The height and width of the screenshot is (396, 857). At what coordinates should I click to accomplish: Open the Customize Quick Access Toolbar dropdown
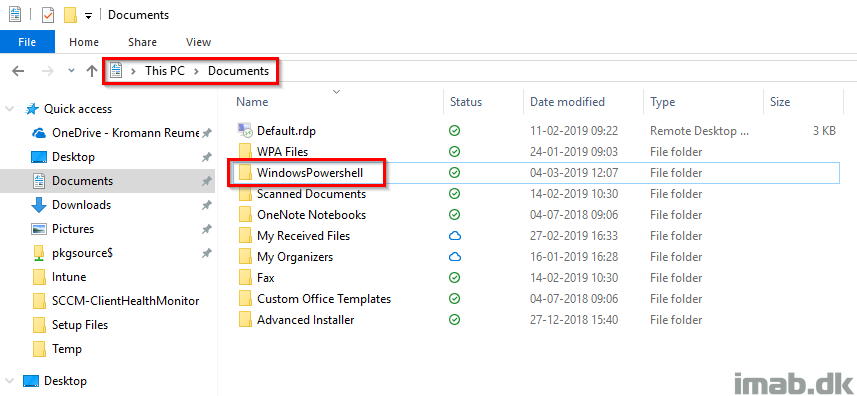click(x=88, y=16)
